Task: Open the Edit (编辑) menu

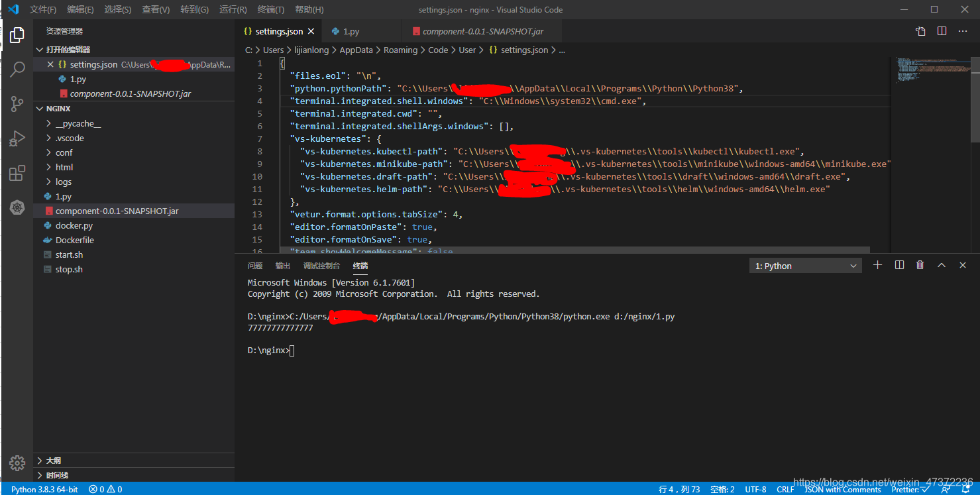Action: pos(80,9)
